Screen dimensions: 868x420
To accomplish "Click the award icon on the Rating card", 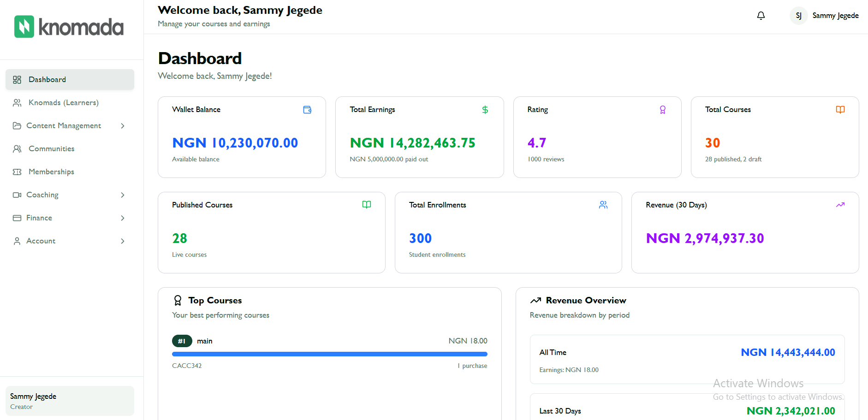I will pos(663,110).
